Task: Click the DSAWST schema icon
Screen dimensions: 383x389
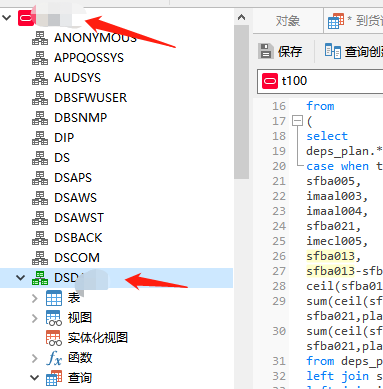Action: click(x=40, y=218)
